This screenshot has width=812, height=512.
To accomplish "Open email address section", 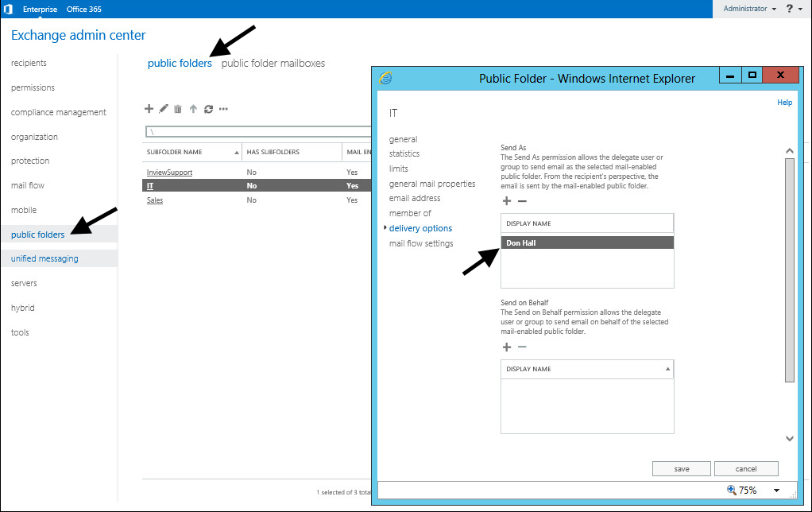I will (x=414, y=199).
